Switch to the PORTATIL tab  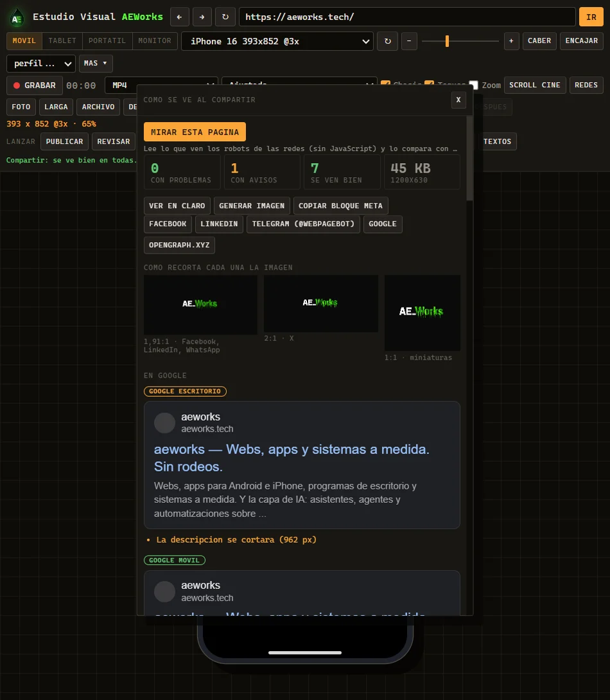[x=107, y=40]
